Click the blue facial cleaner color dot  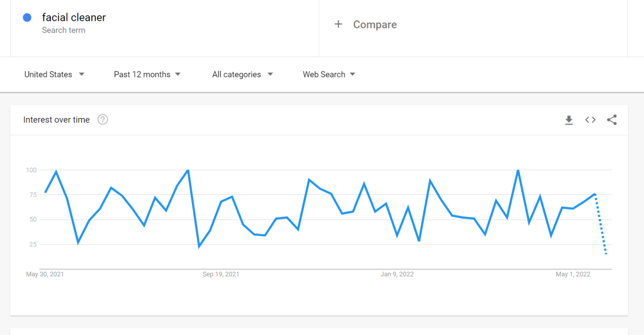pyautogui.click(x=27, y=17)
